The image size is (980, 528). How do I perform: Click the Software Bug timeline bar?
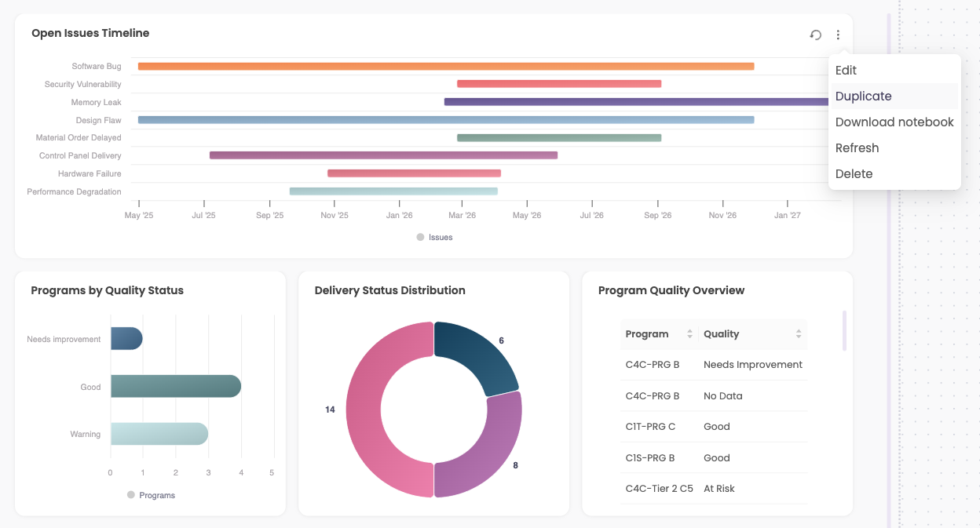pos(445,67)
